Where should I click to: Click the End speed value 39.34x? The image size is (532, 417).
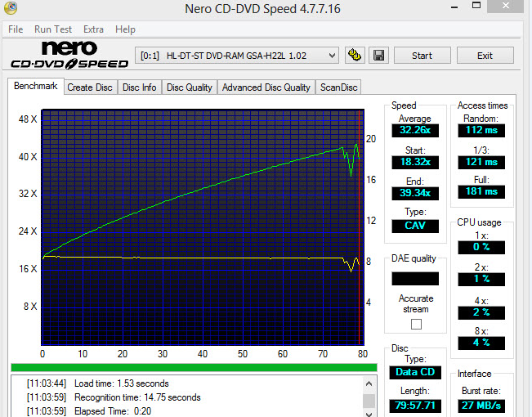point(415,193)
